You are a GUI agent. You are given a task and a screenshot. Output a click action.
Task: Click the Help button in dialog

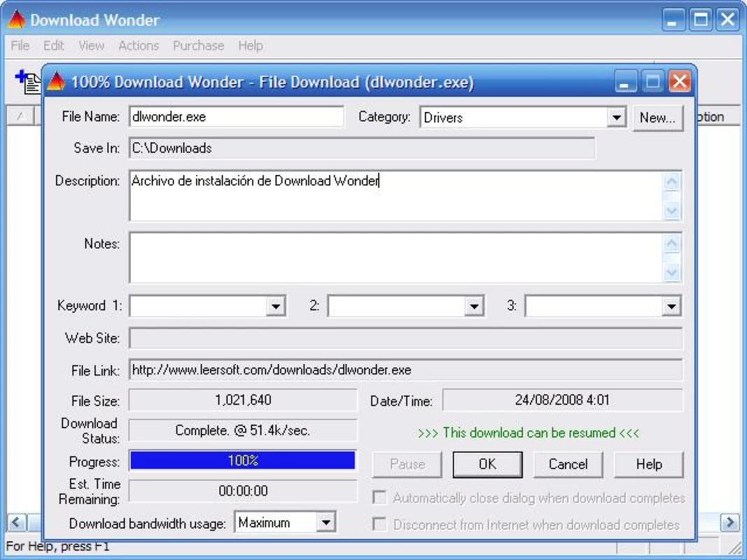[649, 464]
